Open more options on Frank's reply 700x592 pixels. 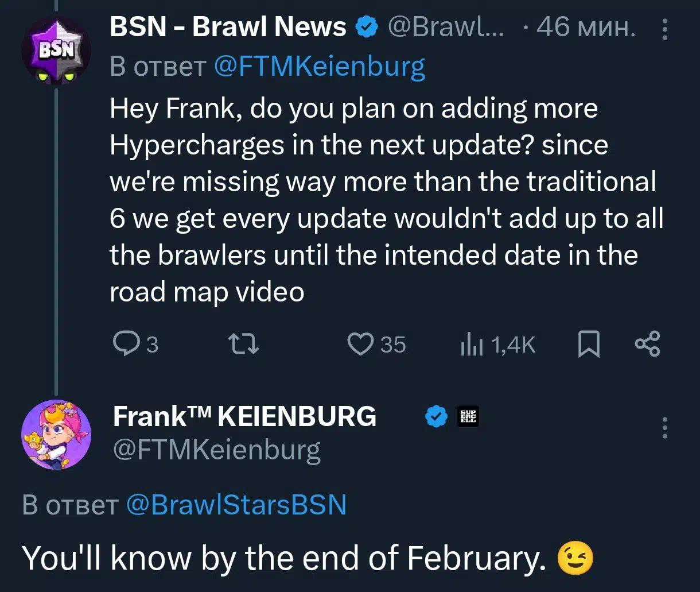click(665, 427)
